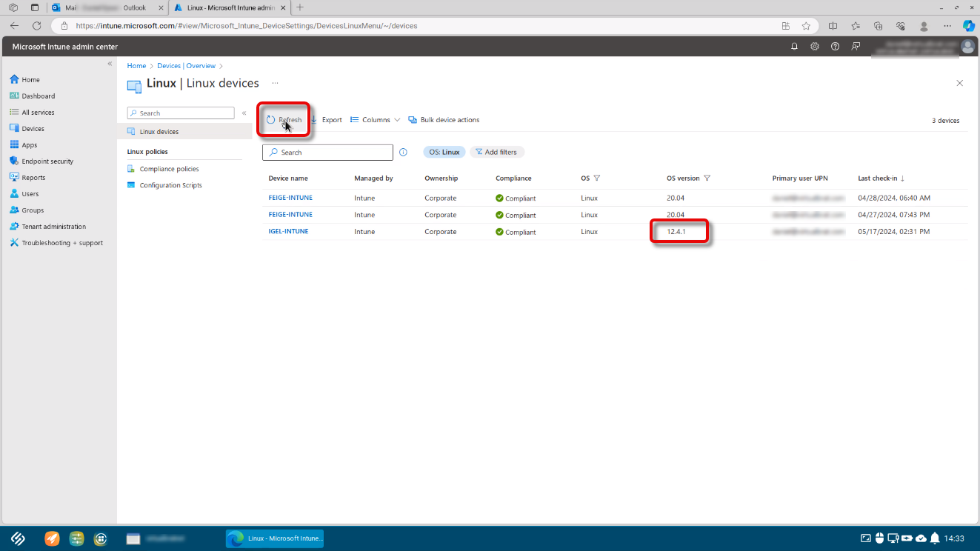The image size is (980, 551).
Task: Open the IGEL-INTUNE device link
Action: click(288, 231)
